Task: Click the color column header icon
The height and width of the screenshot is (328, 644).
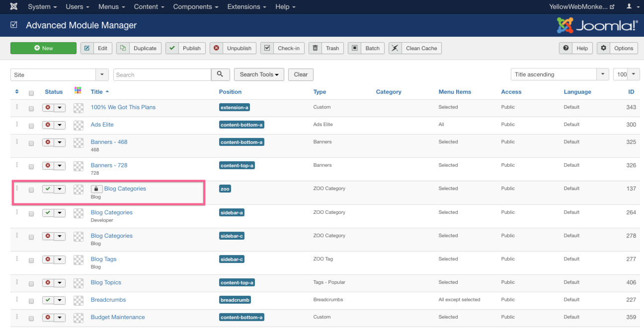Action: pyautogui.click(x=78, y=90)
